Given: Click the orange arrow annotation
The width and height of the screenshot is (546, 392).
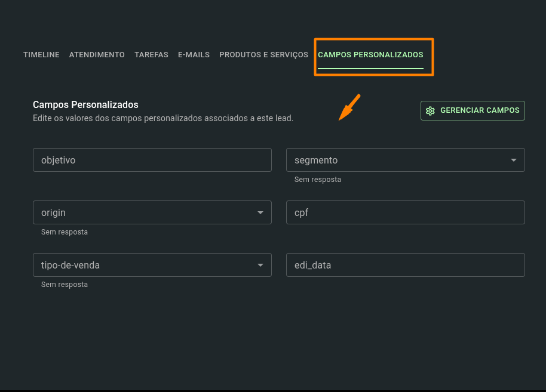Looking at the screenshot, I should pos(349,107).
